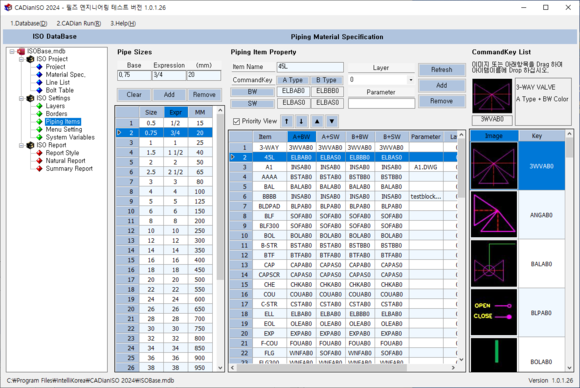580x388 pixels.
Task: Click the B Type header button
Action: click(326, 80)
